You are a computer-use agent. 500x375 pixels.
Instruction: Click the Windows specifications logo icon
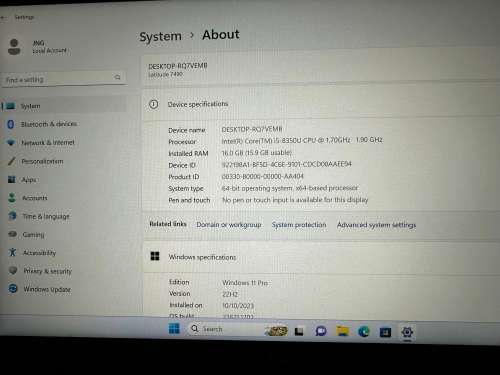(x=155, y=256)
